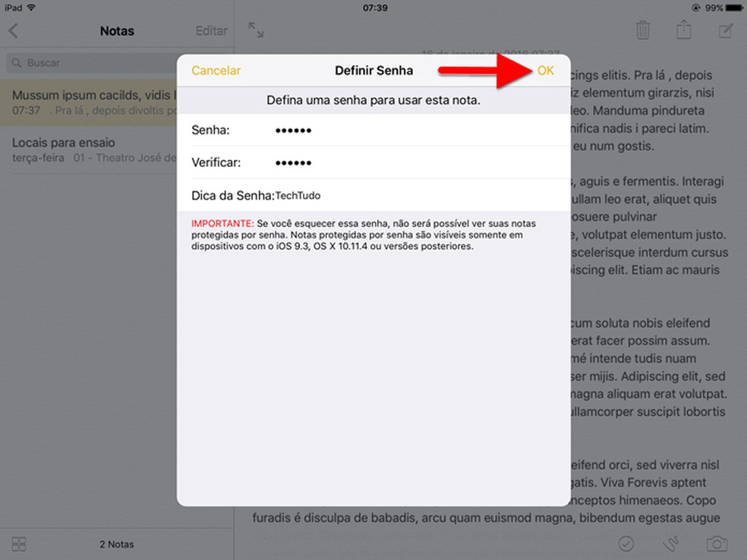The image size is (747, 560).
Task: Tap OK to confirm the password
Action: click(x=546, y=71)
